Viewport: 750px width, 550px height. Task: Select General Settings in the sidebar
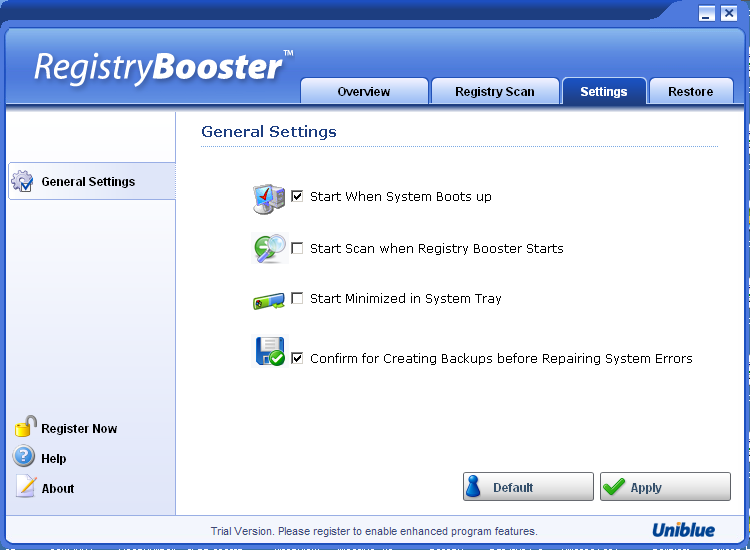92,181
